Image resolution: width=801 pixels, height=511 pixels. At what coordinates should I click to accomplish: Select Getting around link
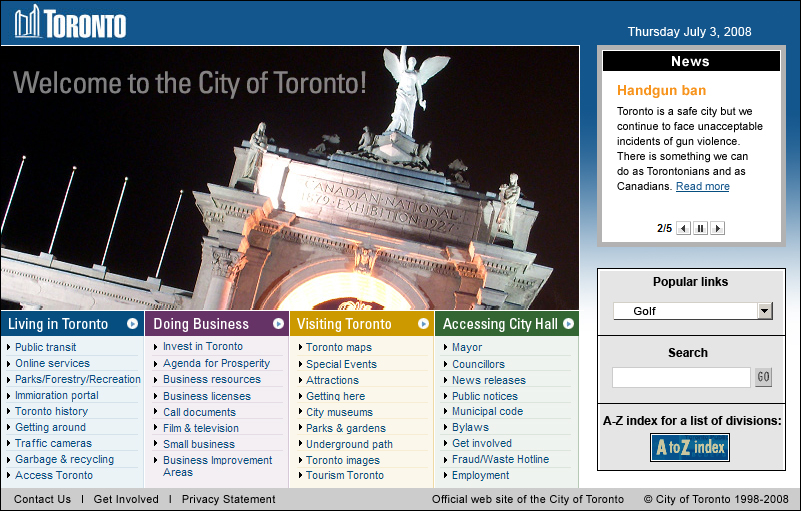[50, 427]
